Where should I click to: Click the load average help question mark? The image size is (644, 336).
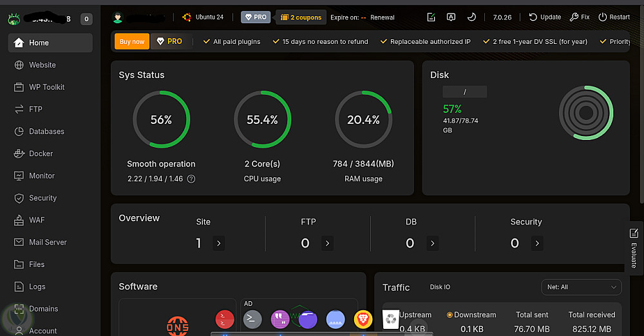click(191, 179)
